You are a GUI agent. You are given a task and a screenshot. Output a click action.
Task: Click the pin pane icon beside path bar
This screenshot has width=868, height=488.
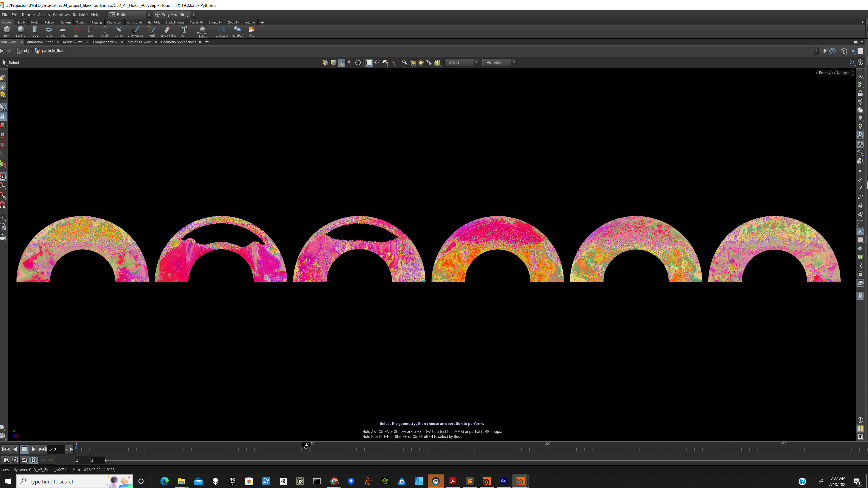tap(825, 51)
